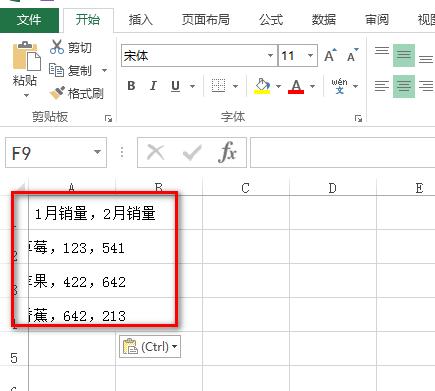Switch to the Page Layout (页面布局) tab
Viewport: 435px width, 391px height.
[205, 20]
